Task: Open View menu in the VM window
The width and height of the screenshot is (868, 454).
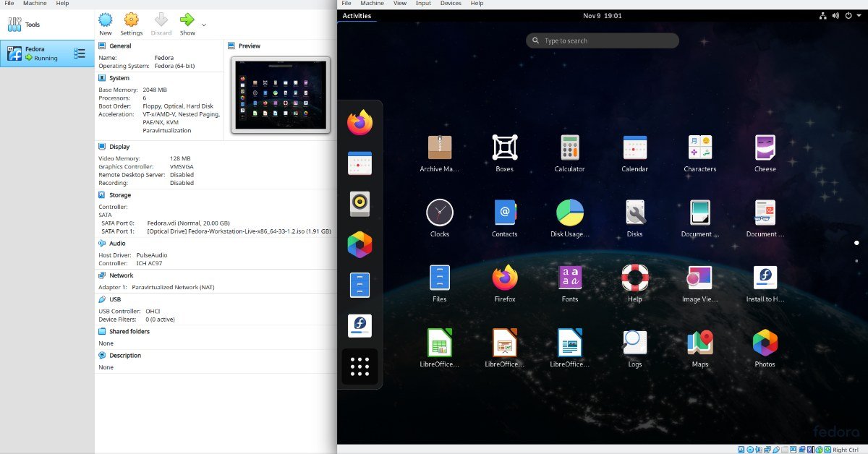Action: pos(400,4)
